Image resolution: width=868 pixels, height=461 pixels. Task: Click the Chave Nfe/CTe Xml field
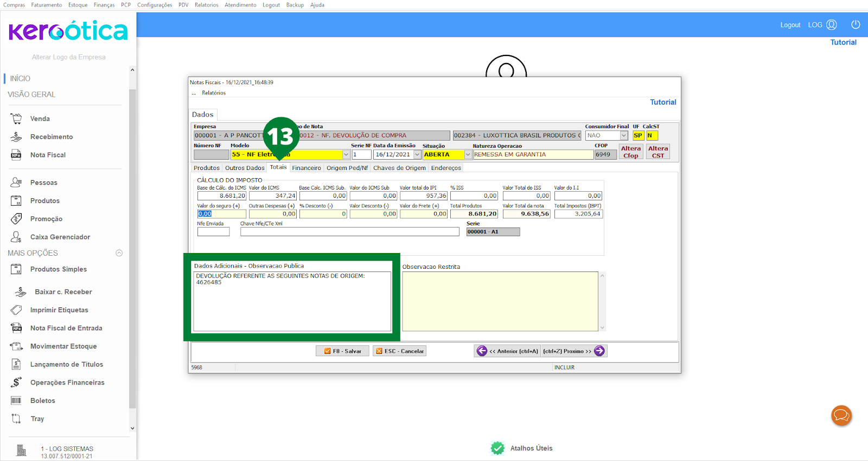pyautogui.click(x=350, y=232)
